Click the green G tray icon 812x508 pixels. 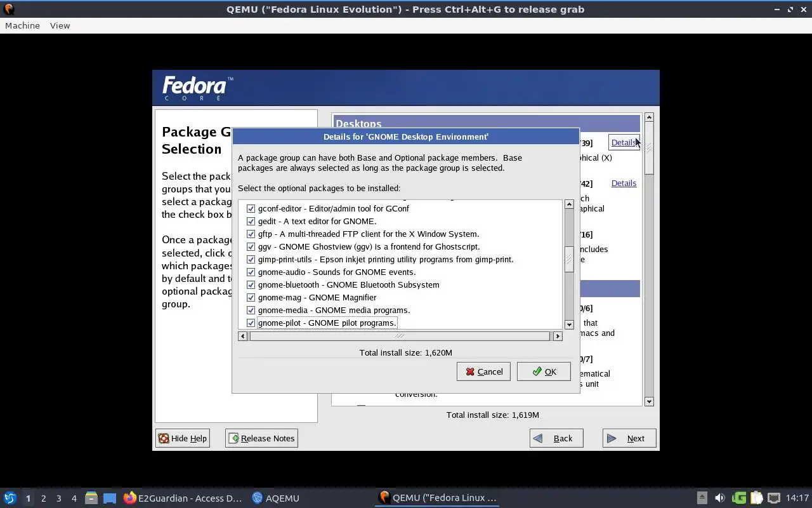(x=738, y=498)
